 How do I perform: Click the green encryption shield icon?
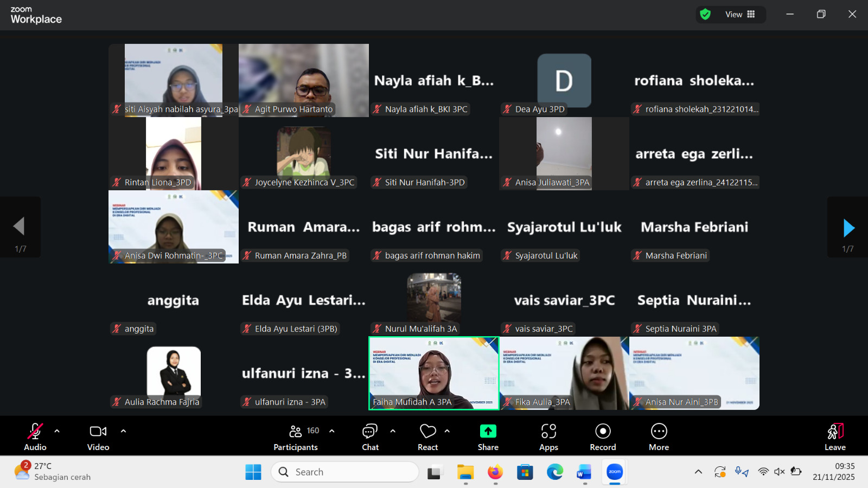point(705,15)
